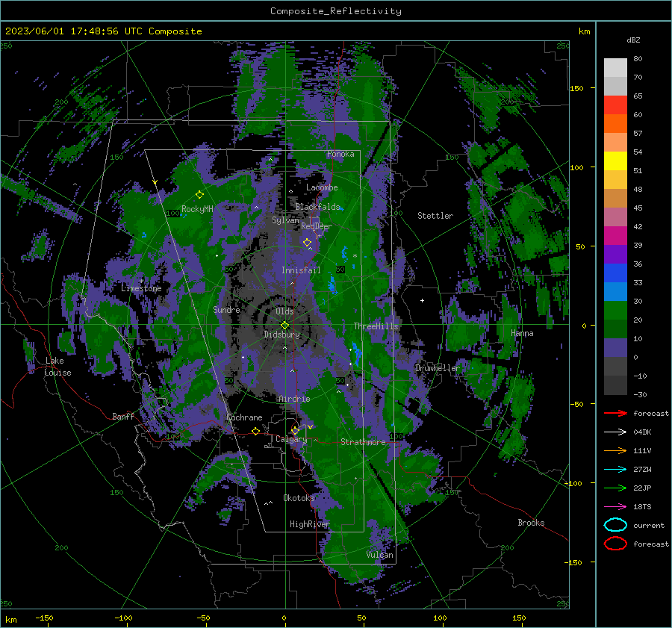Click the yellow diamond marker below Cochrane
The width and height of the screenshot is (672, 628).
tap(256, 432)
